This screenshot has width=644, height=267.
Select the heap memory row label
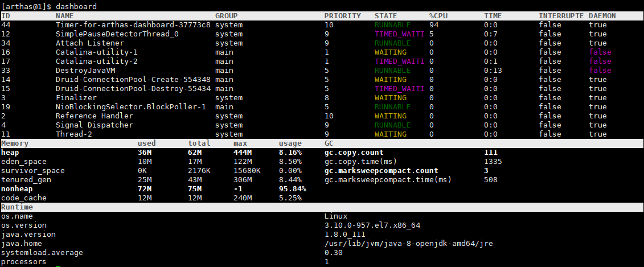click(x=10, y=153)
